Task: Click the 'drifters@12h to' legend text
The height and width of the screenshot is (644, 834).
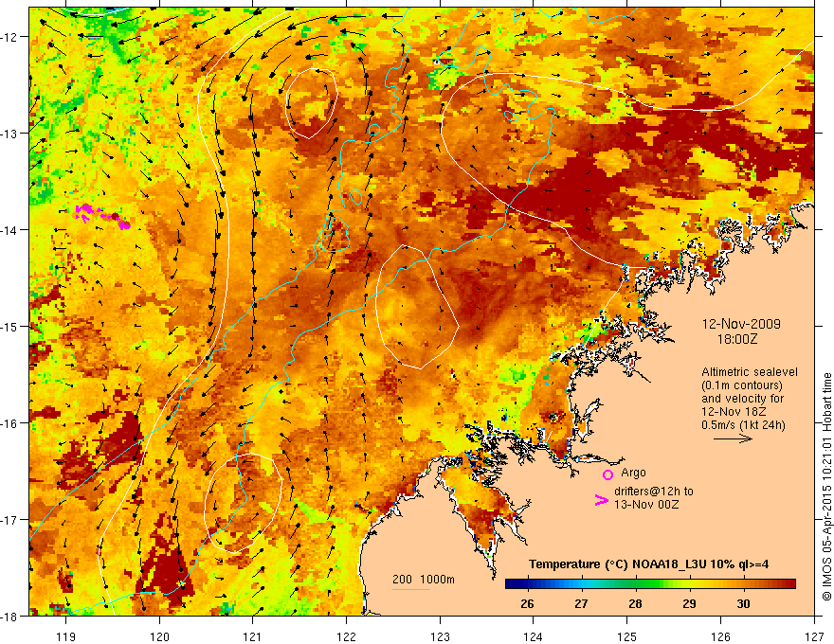Action: (x=654, y=492)
